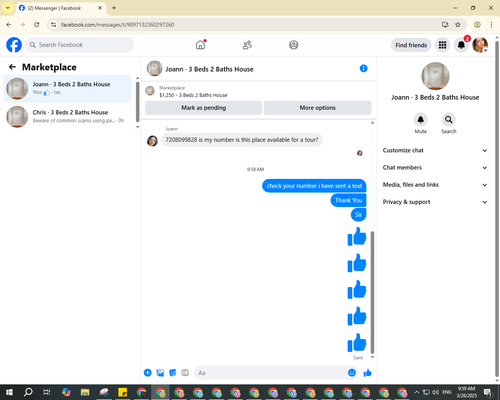Viewport: 500px width, 400px height.
Task: Open Chrome's three-dot menu
Action: [x=491, y=24]
